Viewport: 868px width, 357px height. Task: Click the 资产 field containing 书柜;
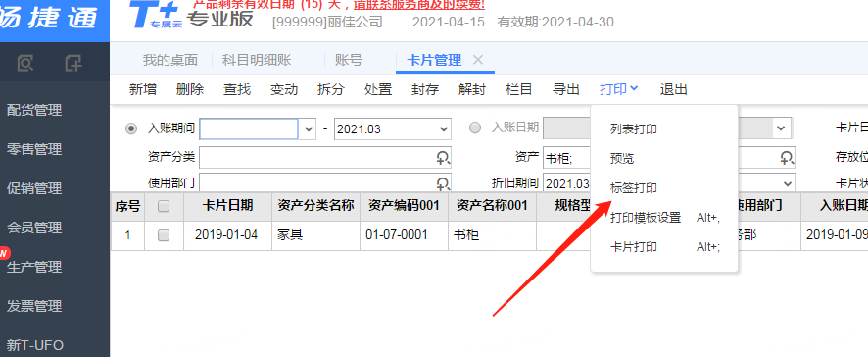click(x=567, y=158)
